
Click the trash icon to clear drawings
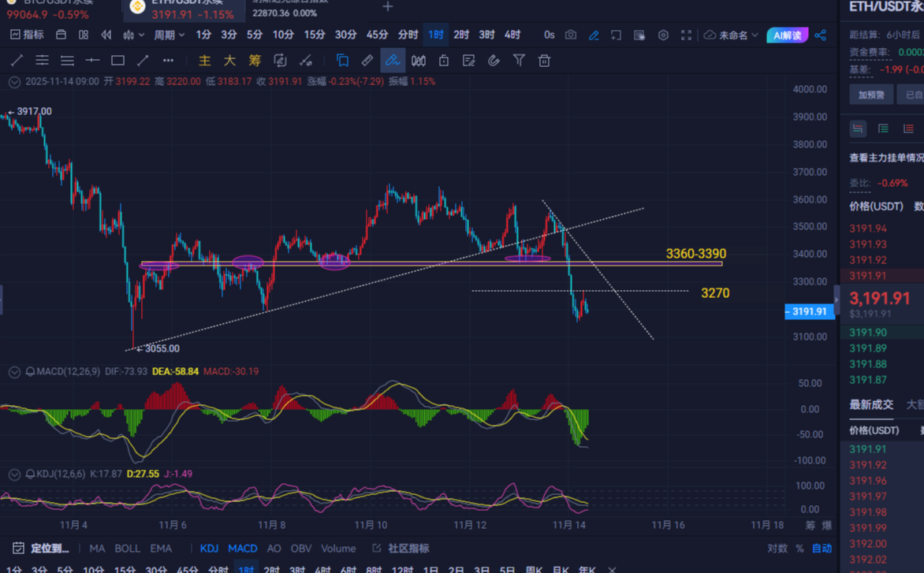click(543, 60)
